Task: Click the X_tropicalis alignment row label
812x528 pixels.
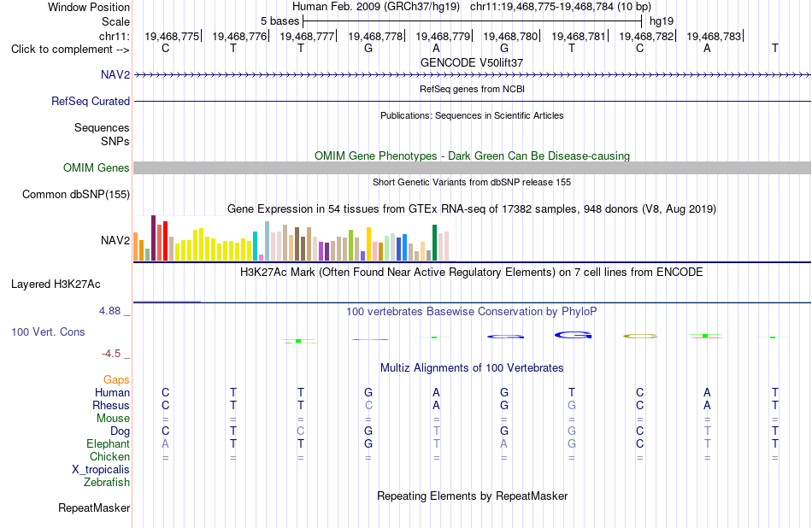Action: (x=101, y=470)
